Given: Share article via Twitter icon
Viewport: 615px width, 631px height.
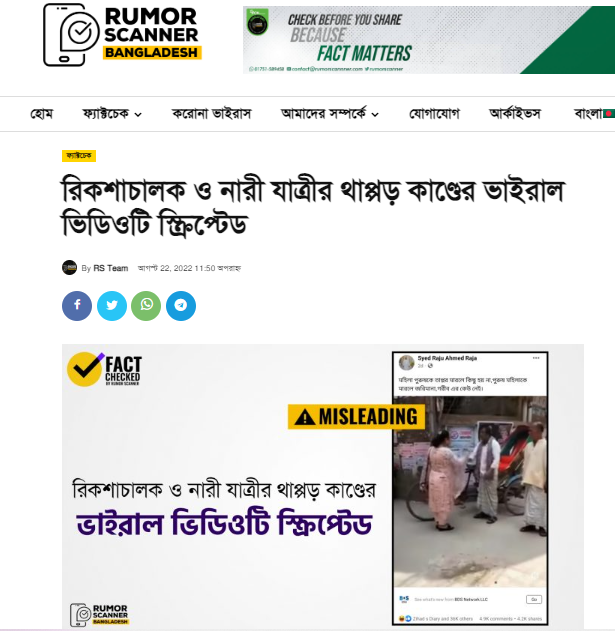Looking at the screenshot, I should coord(111,306).
